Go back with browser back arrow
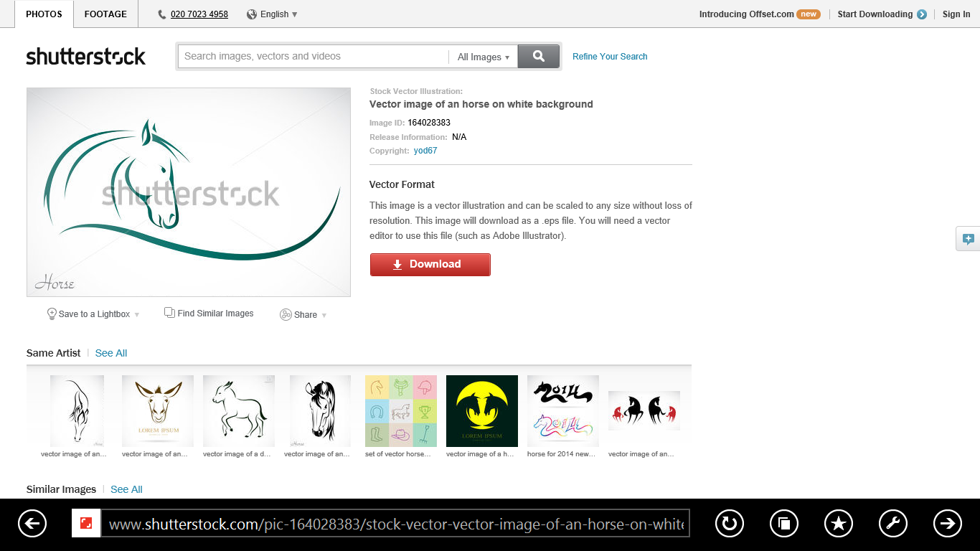This screenshot has height=551, width=980. (x=32, y=524)
